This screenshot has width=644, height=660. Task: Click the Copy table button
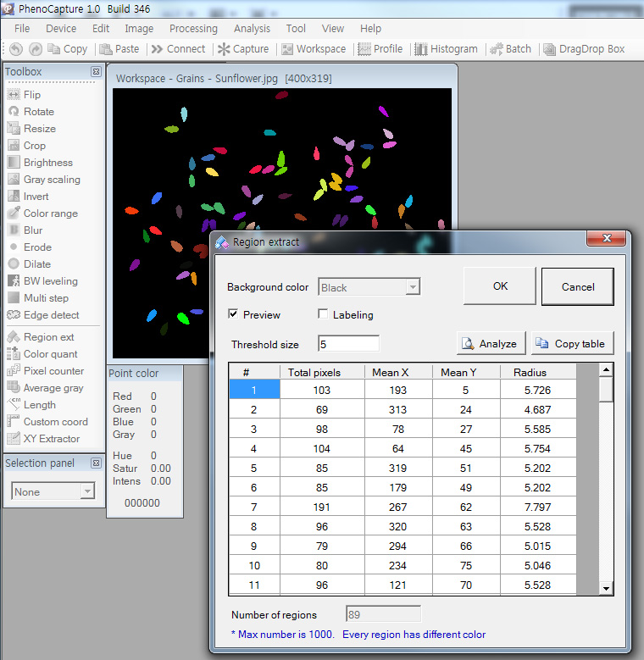571,343
